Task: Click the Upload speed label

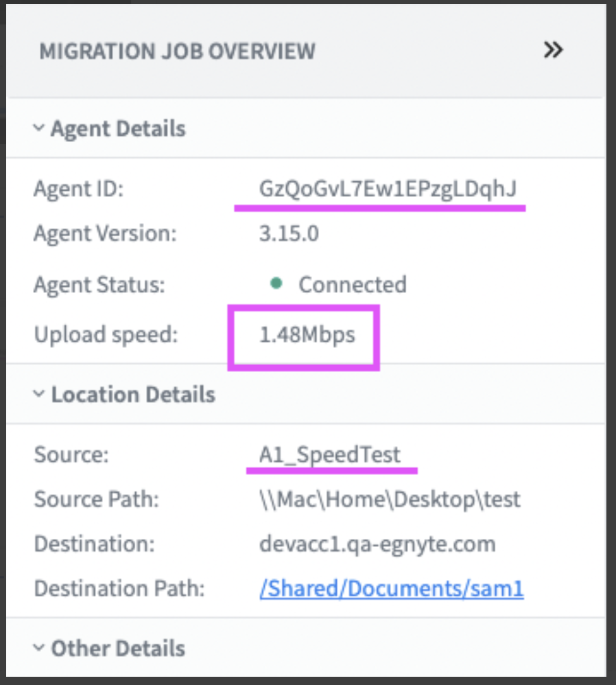Action: point(106,335)
